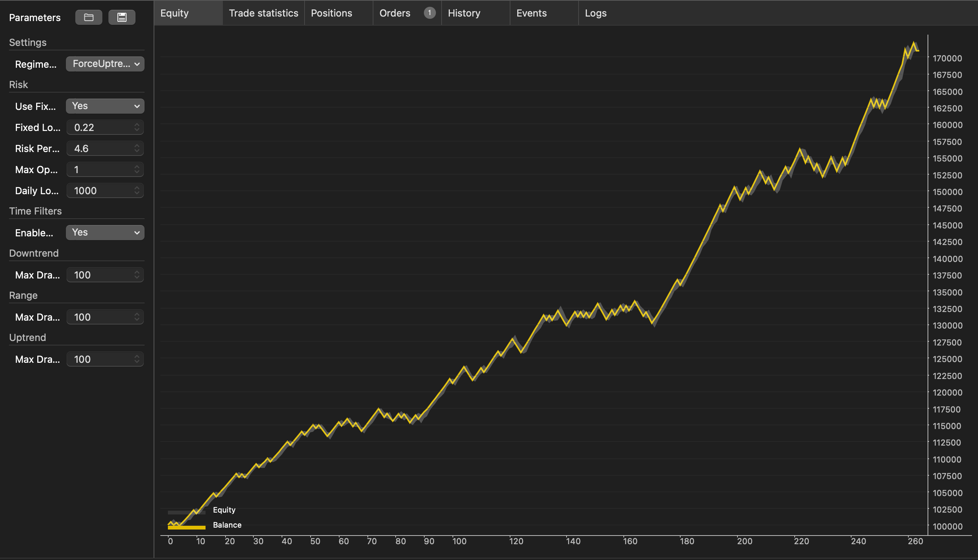Image resolution: width=978 pixels, height=560 pixels.
Task: Click the Downtrend Max Drawdown stepper arrows
Action: (x=137, y=275)
